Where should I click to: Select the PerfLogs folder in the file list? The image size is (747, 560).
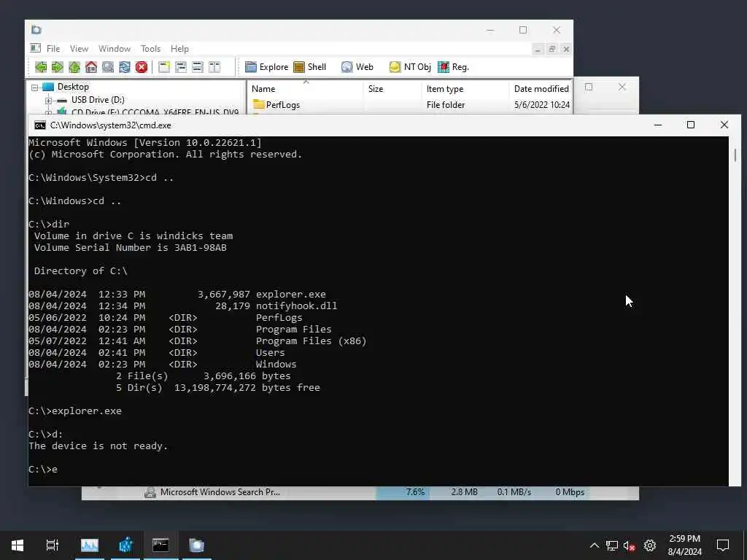[x=282, y=105]
